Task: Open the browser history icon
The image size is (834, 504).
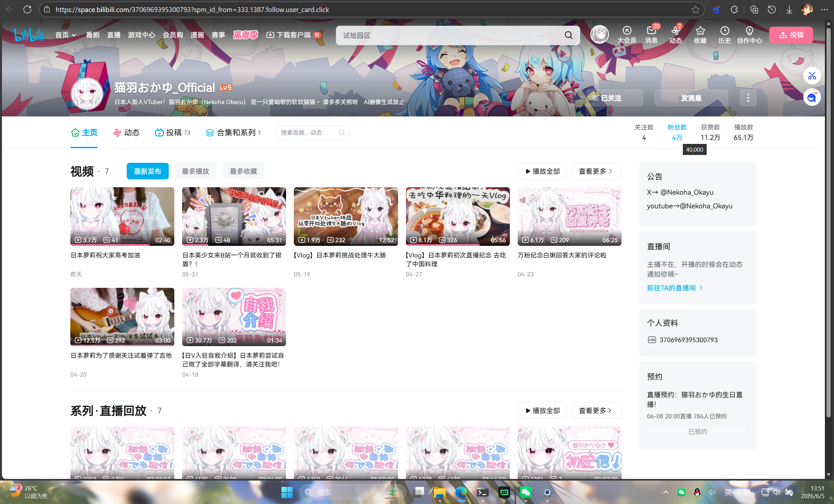Action: click(x=772, y=9)
